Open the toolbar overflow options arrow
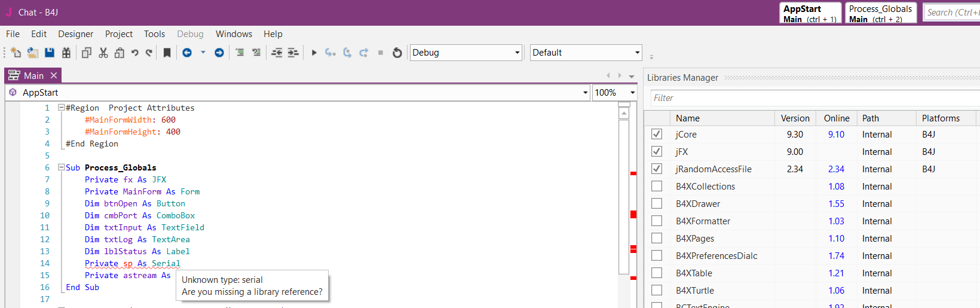The image size is (980, 308). (x=651, y=57)
